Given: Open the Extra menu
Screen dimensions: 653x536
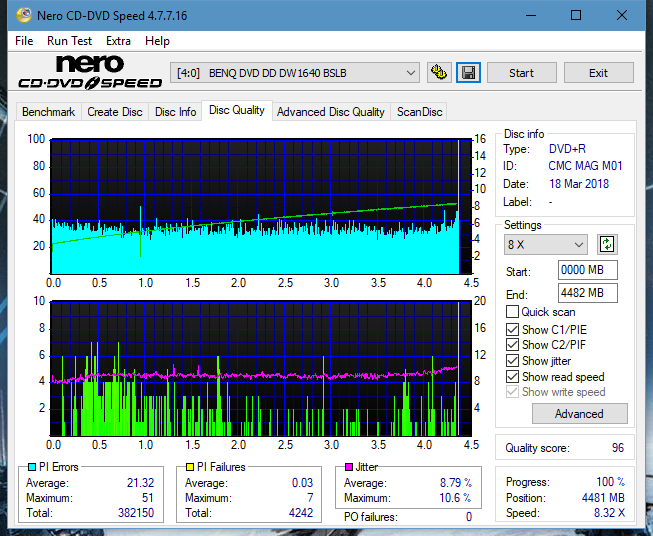Looking at the screenshot, I should (x=118, y=41).
